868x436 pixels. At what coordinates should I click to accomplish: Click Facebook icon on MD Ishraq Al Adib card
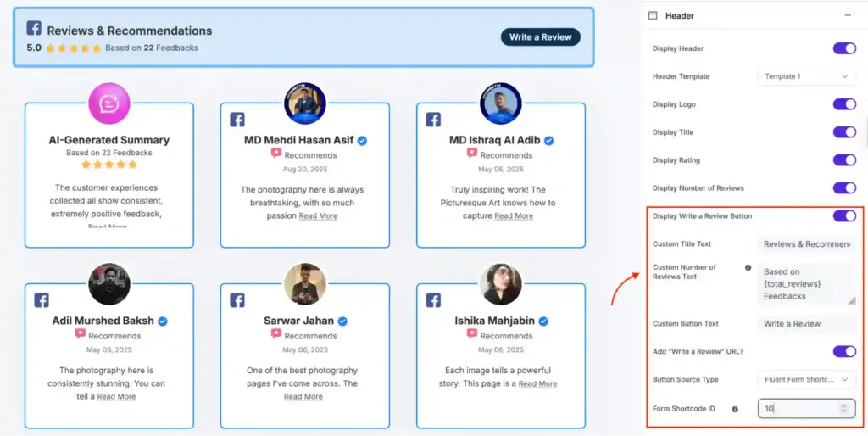[433, 120]
